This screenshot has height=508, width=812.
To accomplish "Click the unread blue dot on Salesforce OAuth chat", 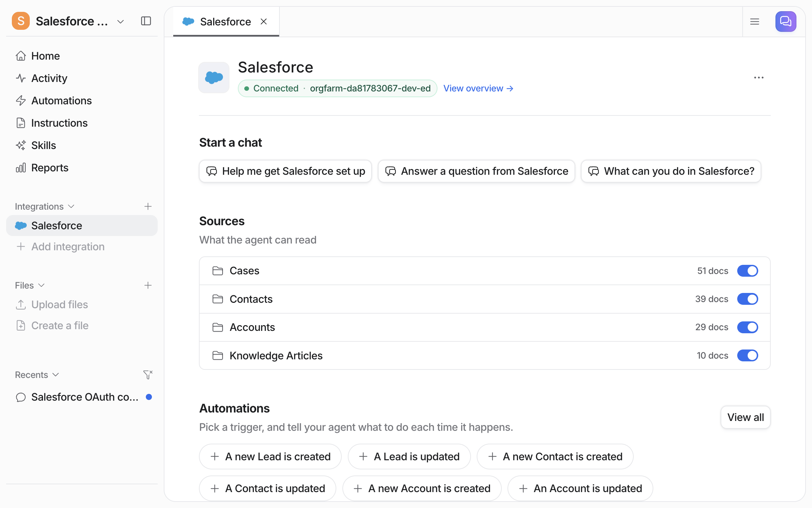I will tap(149, 397).
